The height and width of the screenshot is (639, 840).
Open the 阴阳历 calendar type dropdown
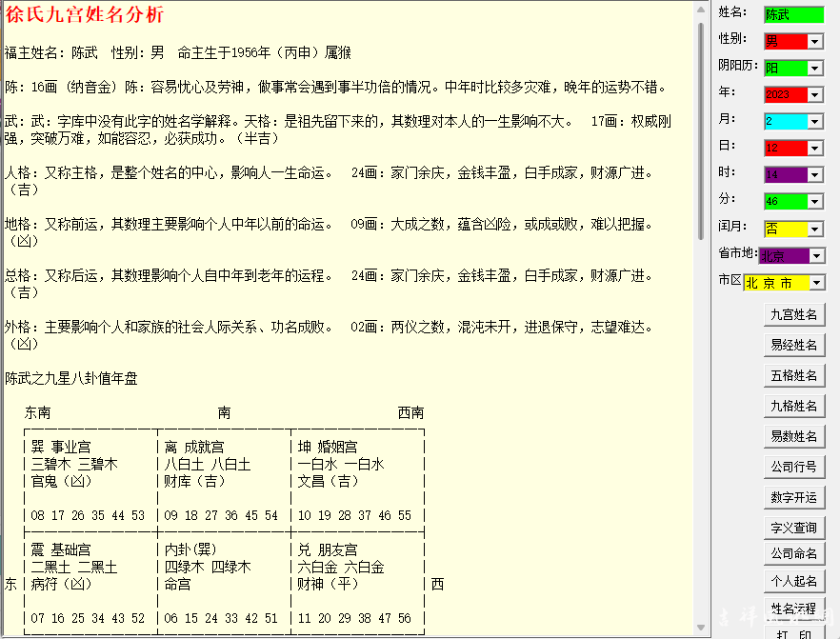click(x=815, y=69)
